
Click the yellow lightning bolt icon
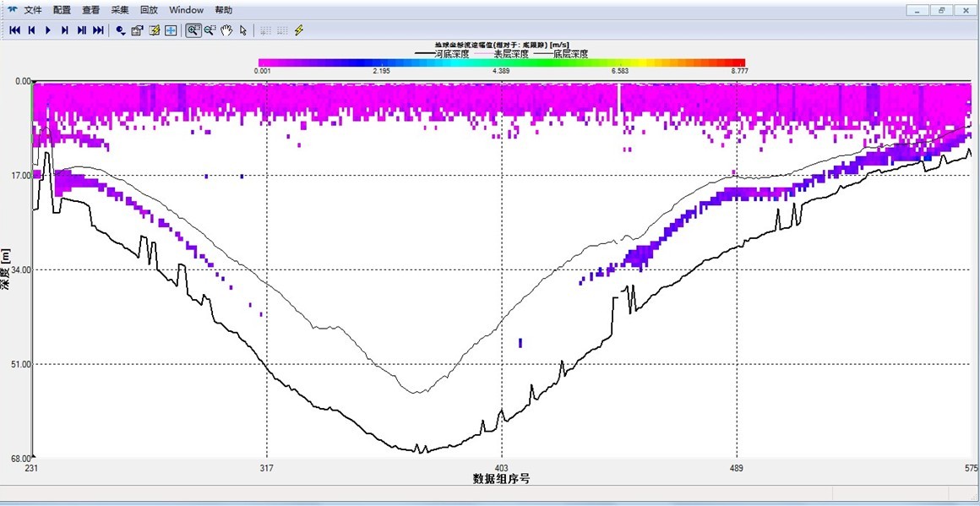[299, 30]
